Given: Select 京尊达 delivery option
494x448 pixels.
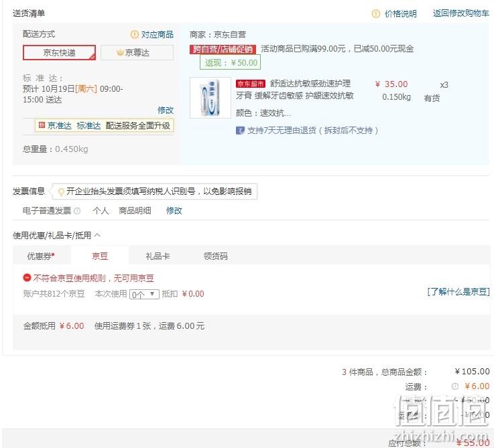Looking at the screenshot, I should (137, 53).
